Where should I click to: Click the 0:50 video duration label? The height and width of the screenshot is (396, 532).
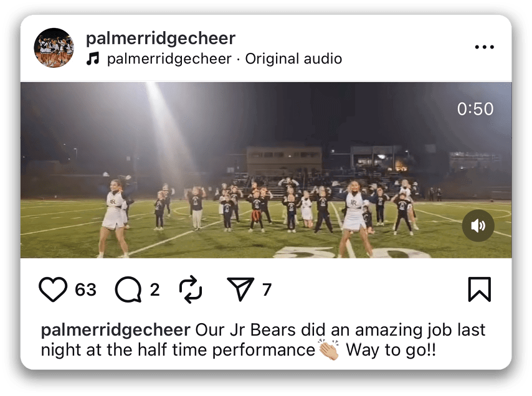(475, 109)
